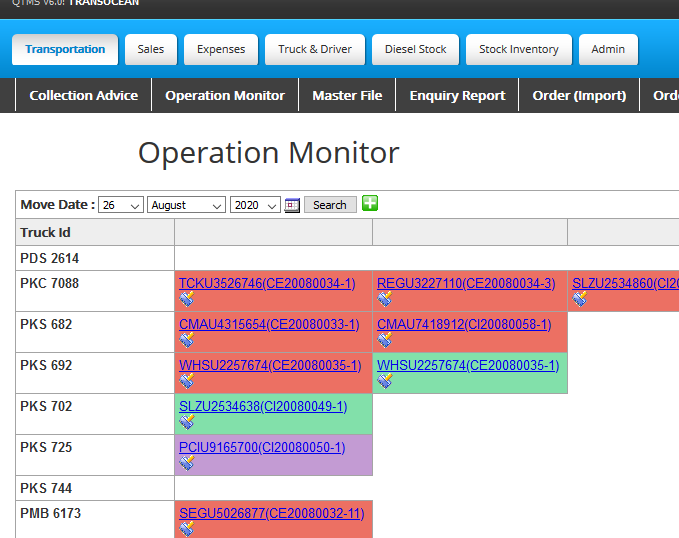
Task: Click edit icon under green WHSU2257674 entry
Action: (385, 381)
